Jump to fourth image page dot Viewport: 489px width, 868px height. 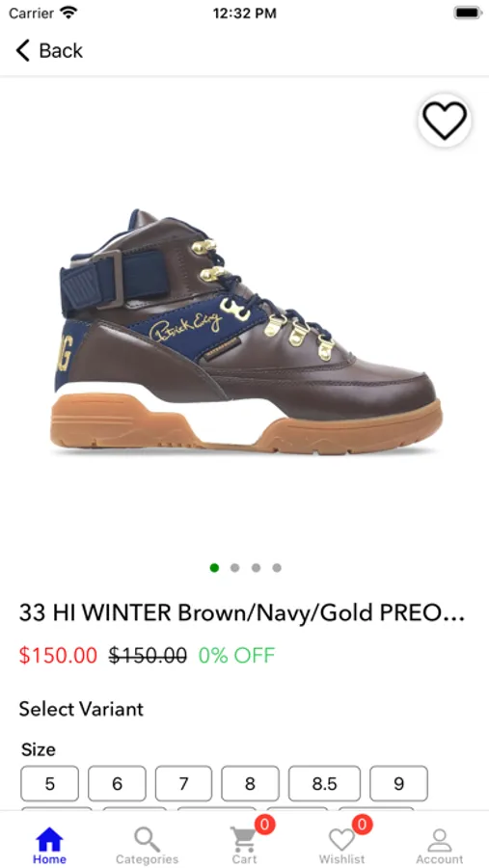tap(277, 567)
